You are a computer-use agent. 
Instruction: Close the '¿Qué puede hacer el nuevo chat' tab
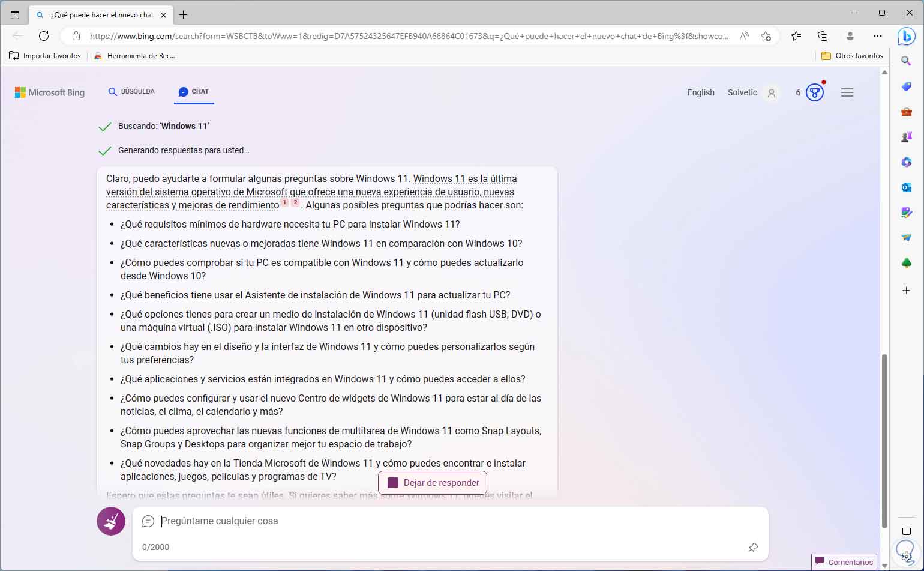(x=163, y=15)
